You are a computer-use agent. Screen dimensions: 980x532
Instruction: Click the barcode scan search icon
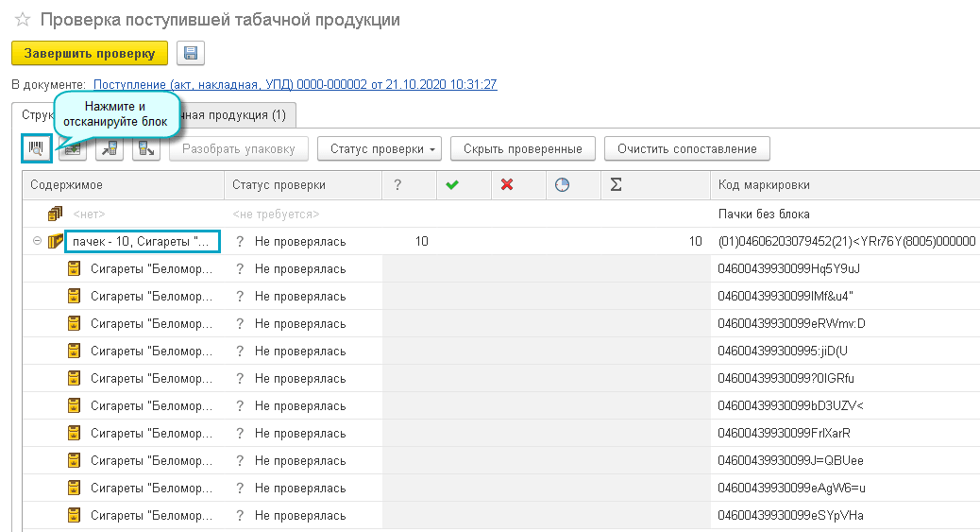pyautogui.click(x=37, y=148)
